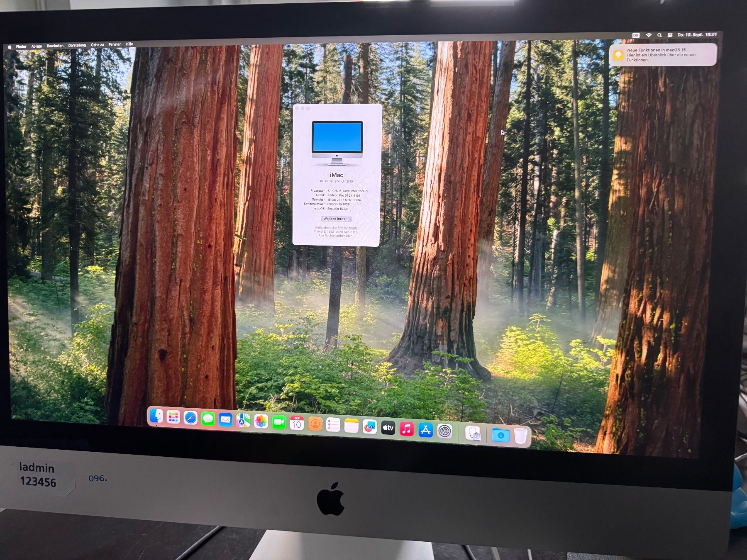The image size is (747, 560).
Task: Open the Finder menu
Action: click(x=21, y=47)
